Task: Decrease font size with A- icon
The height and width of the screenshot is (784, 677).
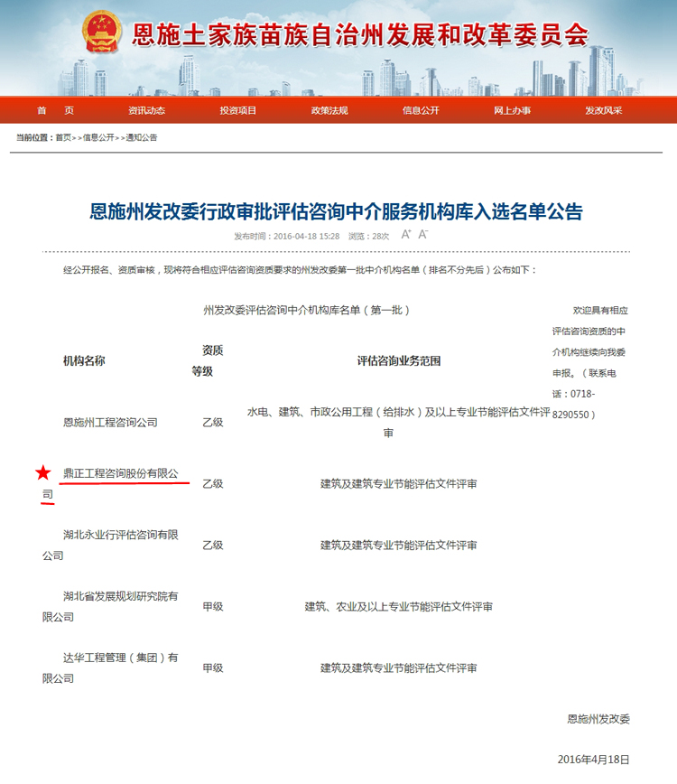Action: 422,234
